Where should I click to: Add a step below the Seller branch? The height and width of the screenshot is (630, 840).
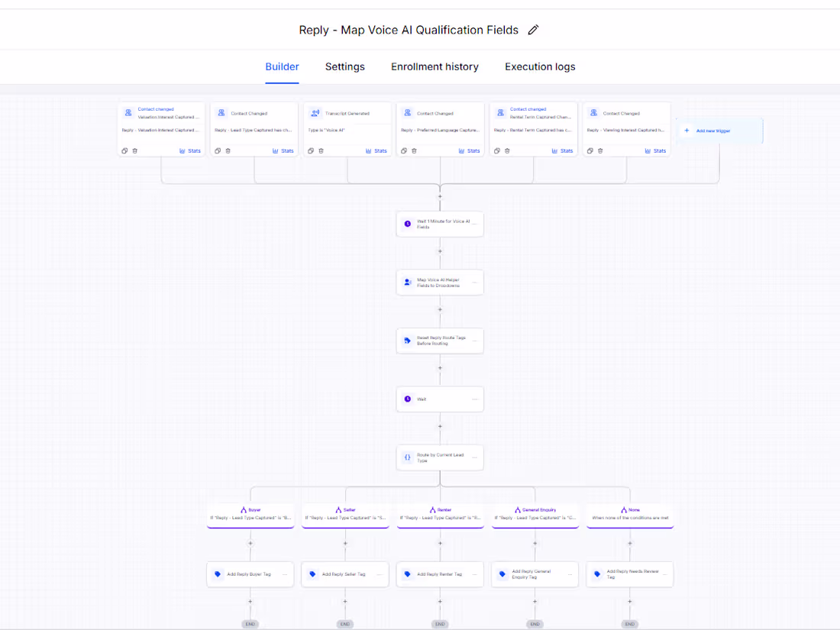345,543
